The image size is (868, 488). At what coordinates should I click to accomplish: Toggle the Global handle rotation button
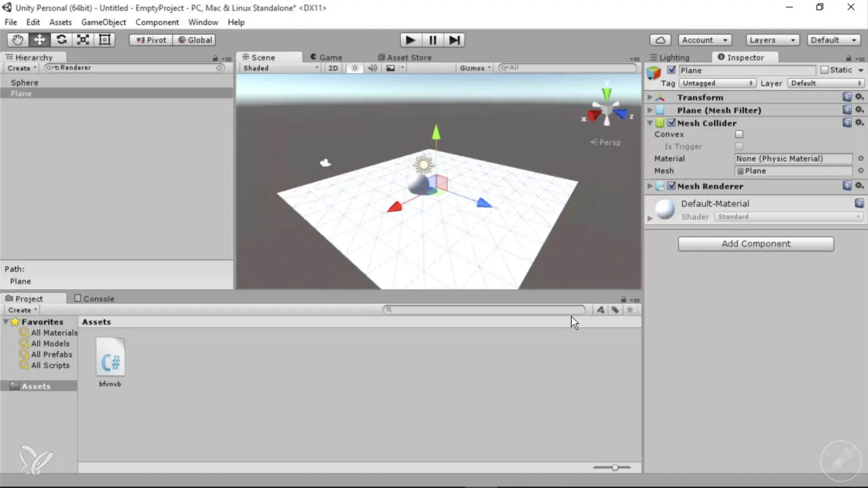click(194, 40)
